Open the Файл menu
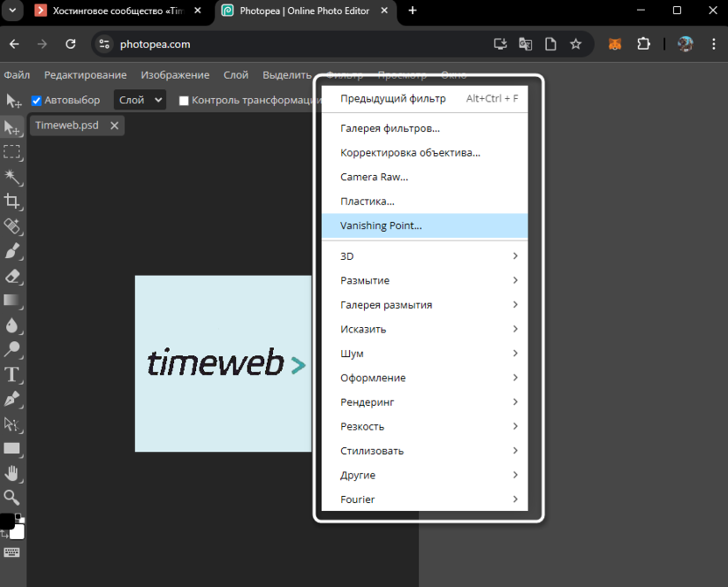 pos(17,74)
